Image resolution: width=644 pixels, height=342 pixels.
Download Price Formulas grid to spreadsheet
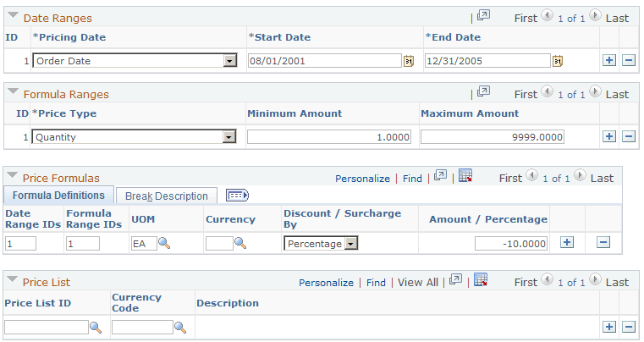pyautogui.click(x=465, y=175)
